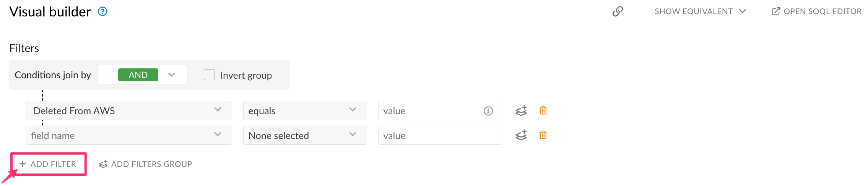The image size is (868, 186).
Task: Click the green AND operator tag
Action: tap(138, 75)
